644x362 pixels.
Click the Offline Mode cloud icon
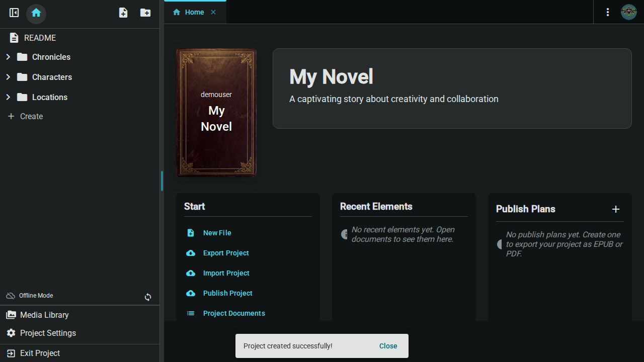click(11, 295)
